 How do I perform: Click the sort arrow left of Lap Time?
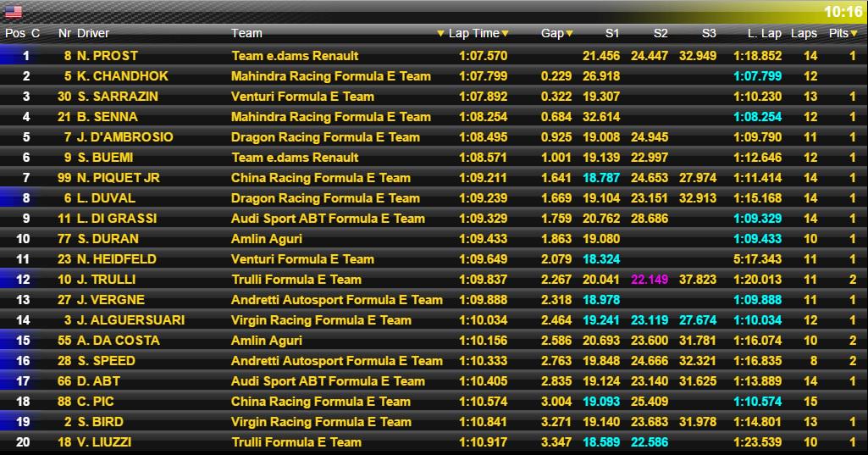pos(440,34)
